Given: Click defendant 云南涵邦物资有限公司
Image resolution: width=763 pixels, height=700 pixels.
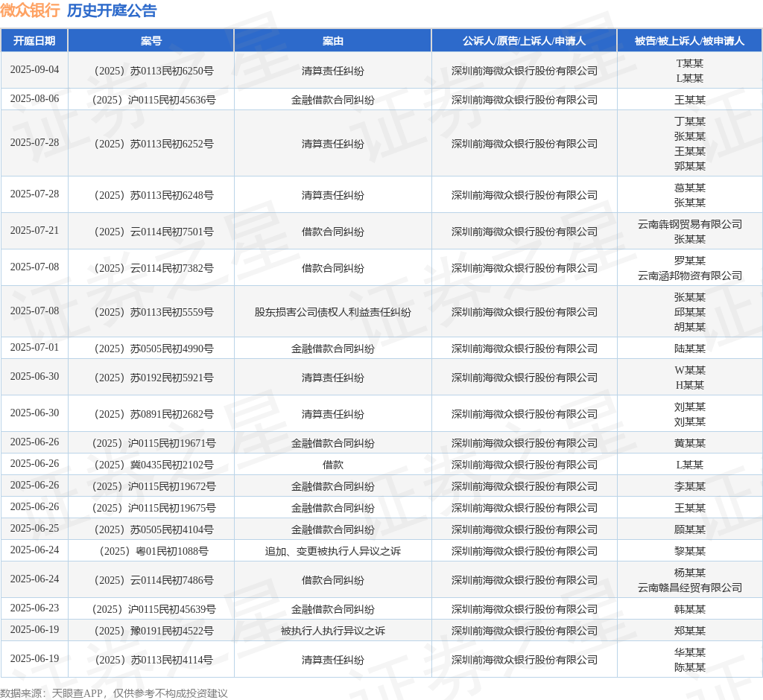Looking at the screenshot, I should coord(689,276).
